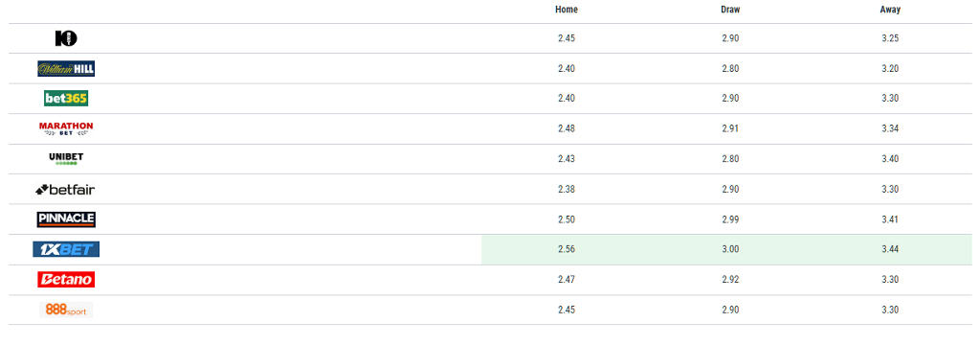Select the Betfair logo

pos(66,189)
